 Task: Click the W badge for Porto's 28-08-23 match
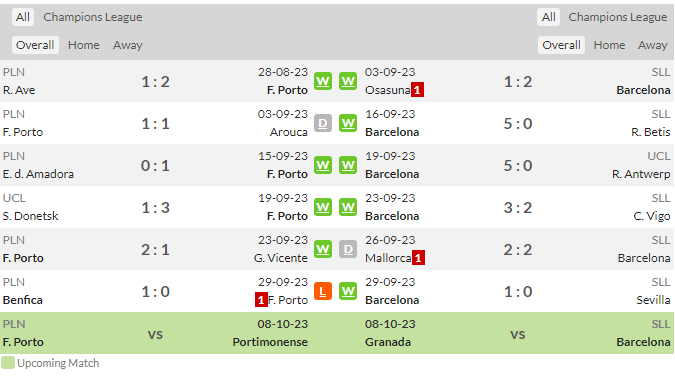click(323, 81)
